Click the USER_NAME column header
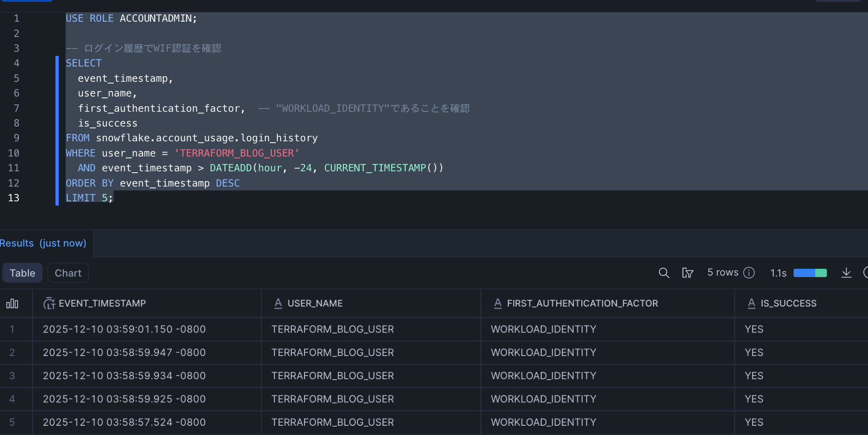The image size is (868, 435). 315,303
